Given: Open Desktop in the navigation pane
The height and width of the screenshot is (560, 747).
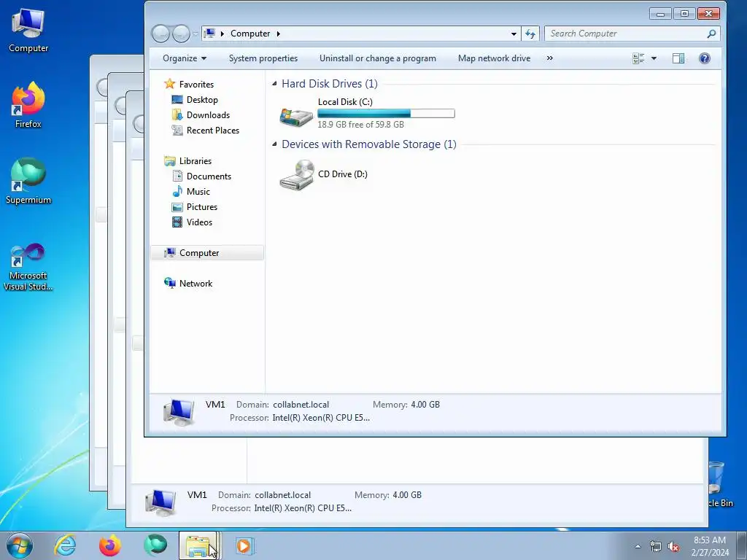Looking at the screenshot, I should point(202,99).
